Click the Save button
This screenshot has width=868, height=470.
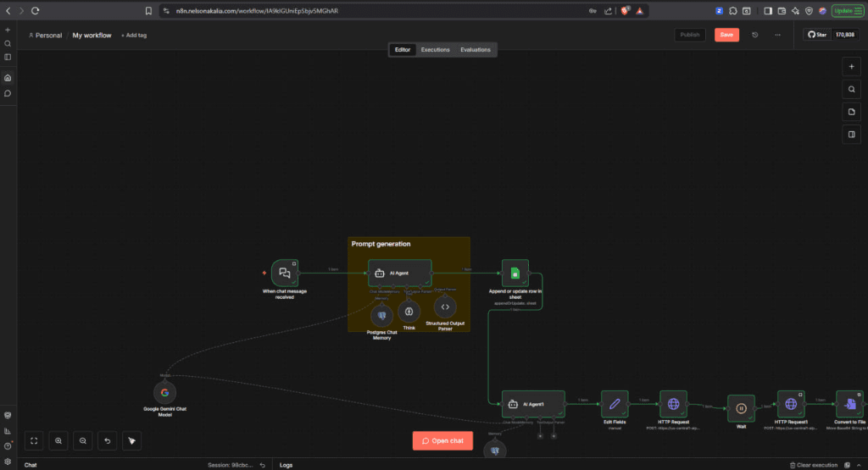tap(726, 35)
